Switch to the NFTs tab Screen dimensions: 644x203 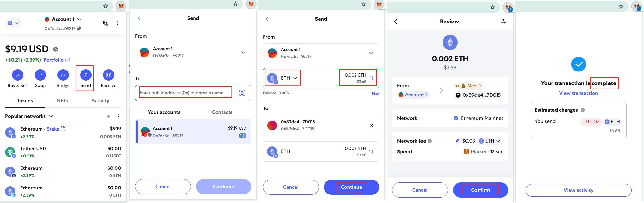coord(62,101)
